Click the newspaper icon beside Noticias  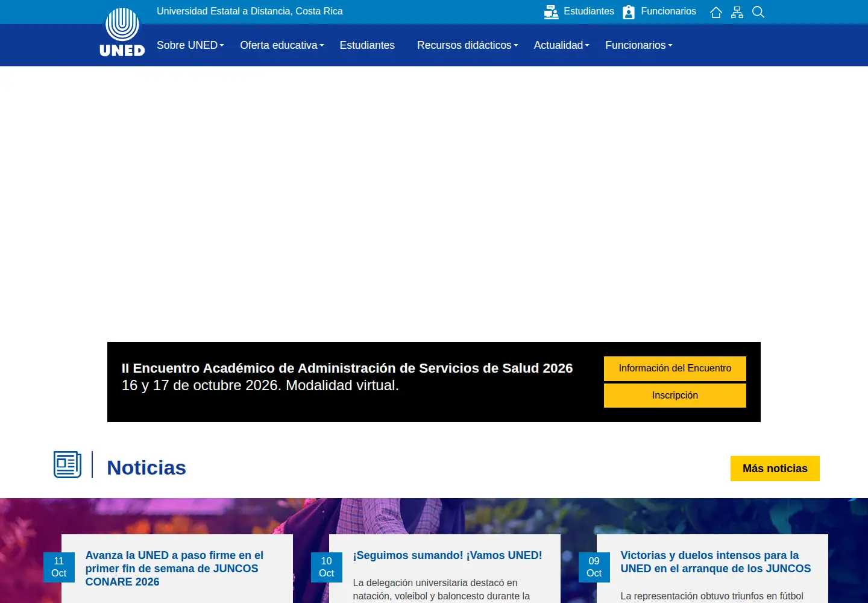coord(68,464)
